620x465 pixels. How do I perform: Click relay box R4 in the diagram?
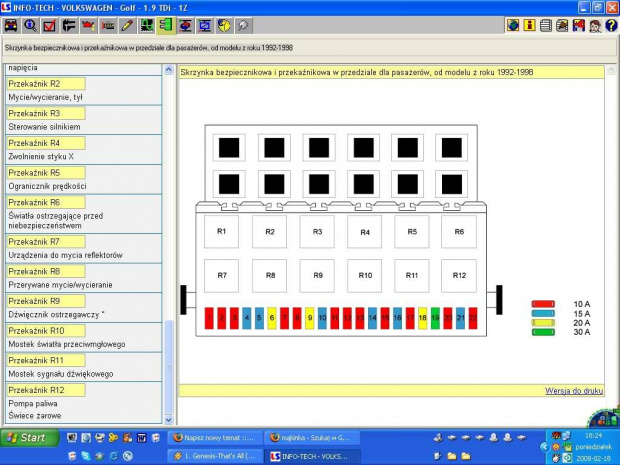click(365, 232)
